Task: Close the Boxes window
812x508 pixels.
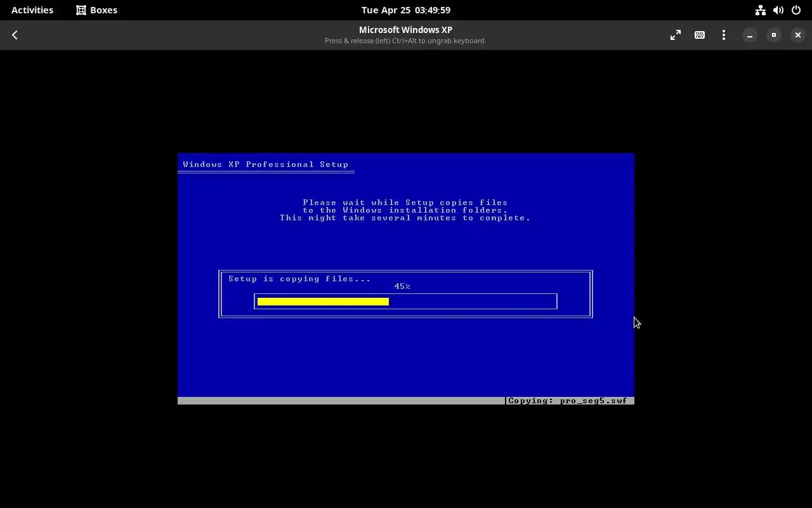Action: [798, 35]
